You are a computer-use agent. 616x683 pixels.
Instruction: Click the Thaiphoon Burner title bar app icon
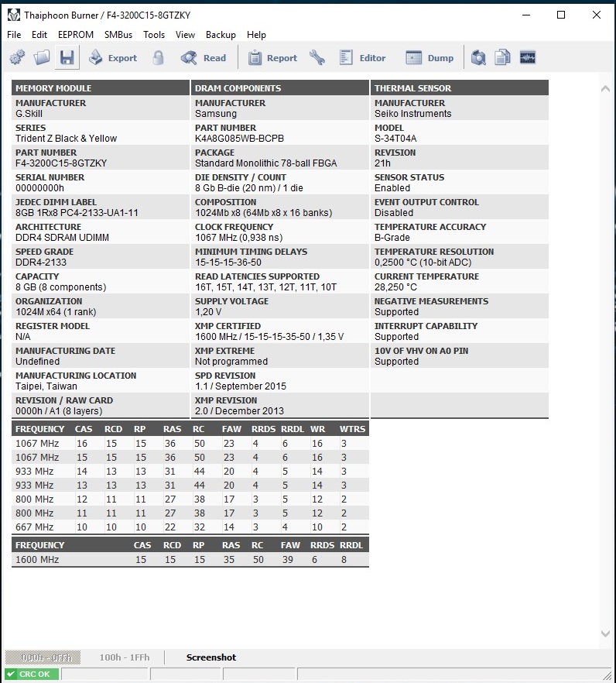pyautogui.click(x=13, y=15)
